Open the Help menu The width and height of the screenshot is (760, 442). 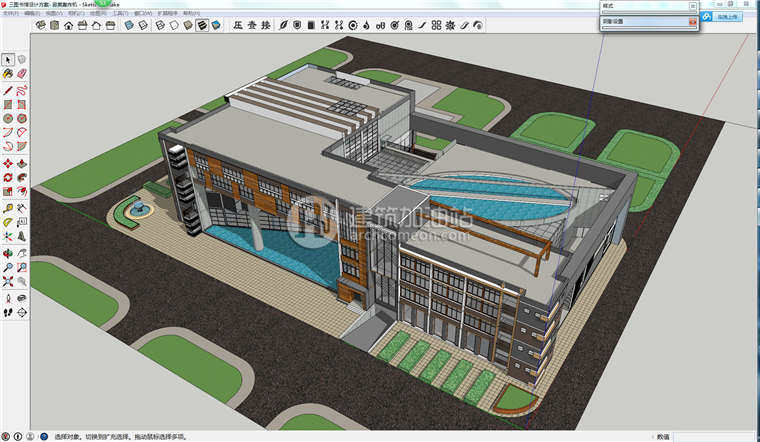191,14
